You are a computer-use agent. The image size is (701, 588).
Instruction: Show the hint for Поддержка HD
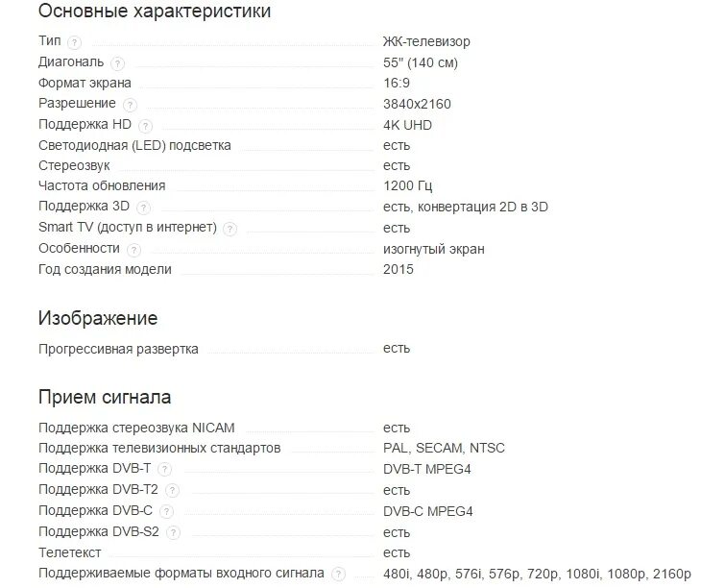click(x=145, y=126)
